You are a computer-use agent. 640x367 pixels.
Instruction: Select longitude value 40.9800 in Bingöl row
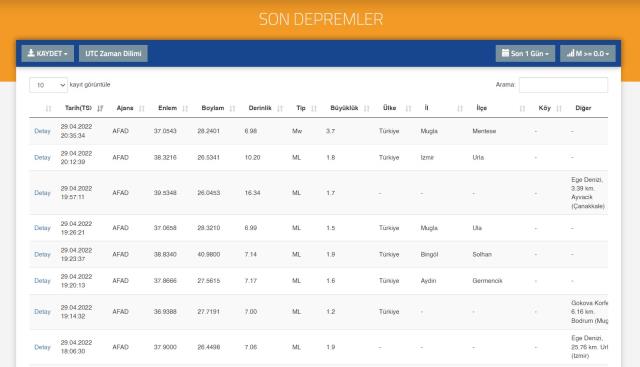[209, 254]
